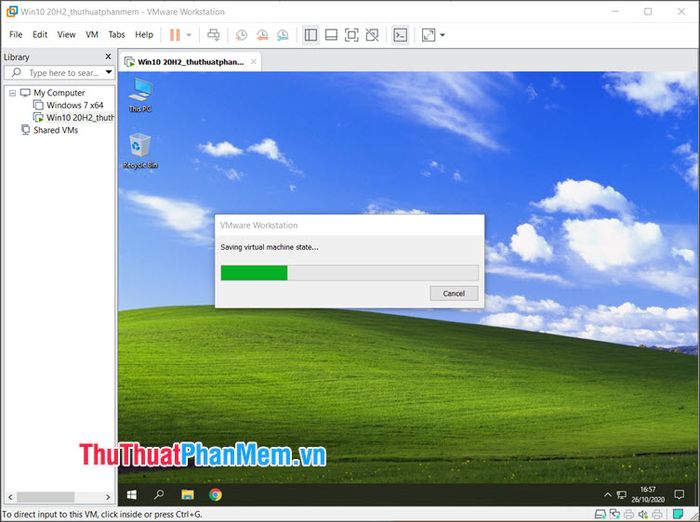
Task: Click the saving state progress bar
Action: 350,273
